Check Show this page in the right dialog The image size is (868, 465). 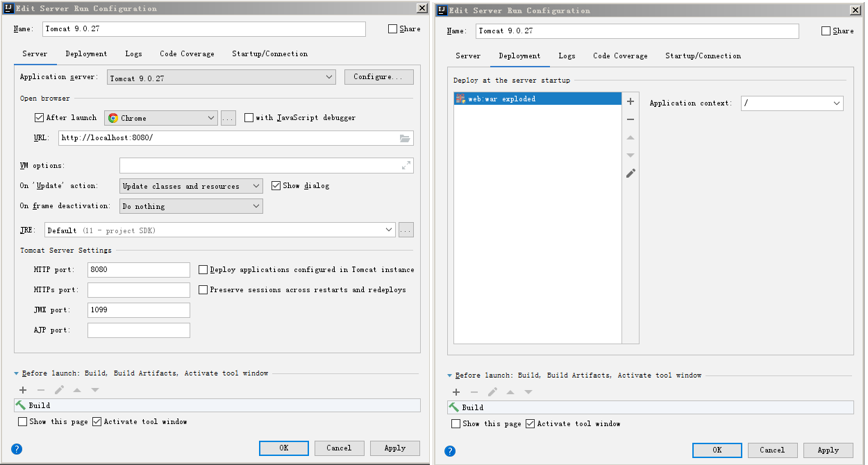(456, 424)
